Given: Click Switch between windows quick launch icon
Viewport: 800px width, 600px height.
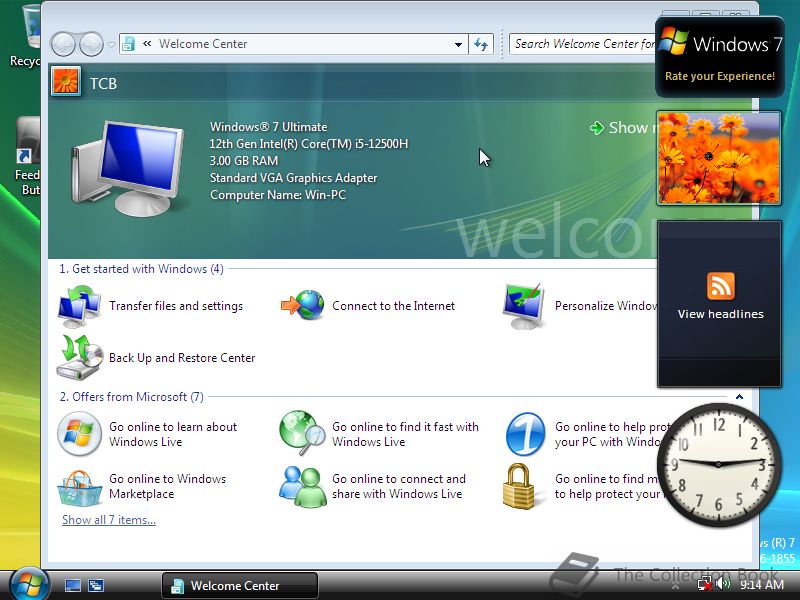Looking at the screenshot, I should (95, 585).
